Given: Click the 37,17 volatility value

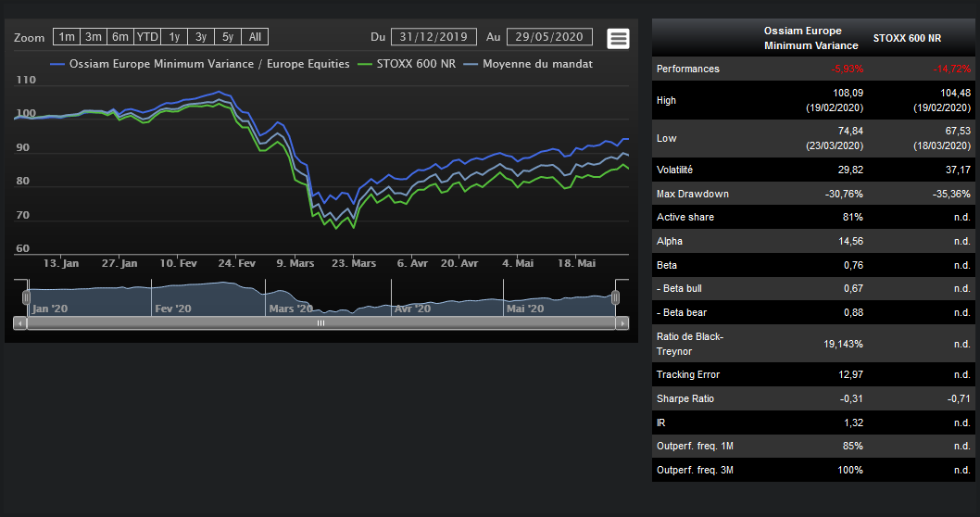Looking at the screenshot, I should coord(958,170).
